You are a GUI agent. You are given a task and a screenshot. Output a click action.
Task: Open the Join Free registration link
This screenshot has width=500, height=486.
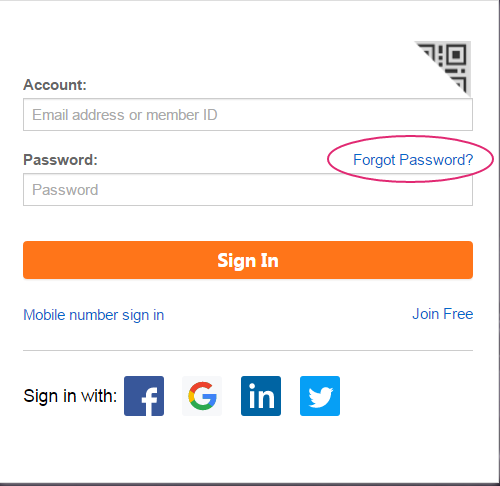click(443, 314)
